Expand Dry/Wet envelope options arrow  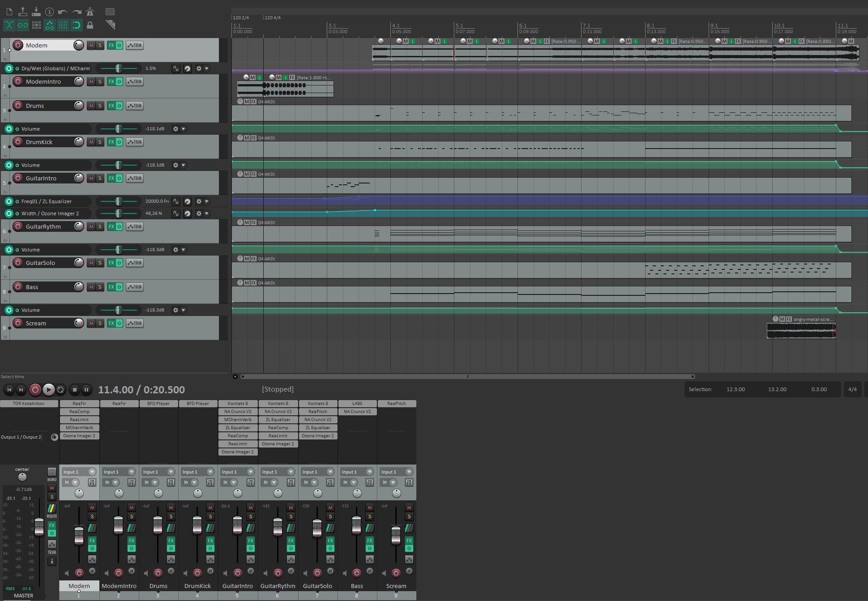[x=206, y=68]
